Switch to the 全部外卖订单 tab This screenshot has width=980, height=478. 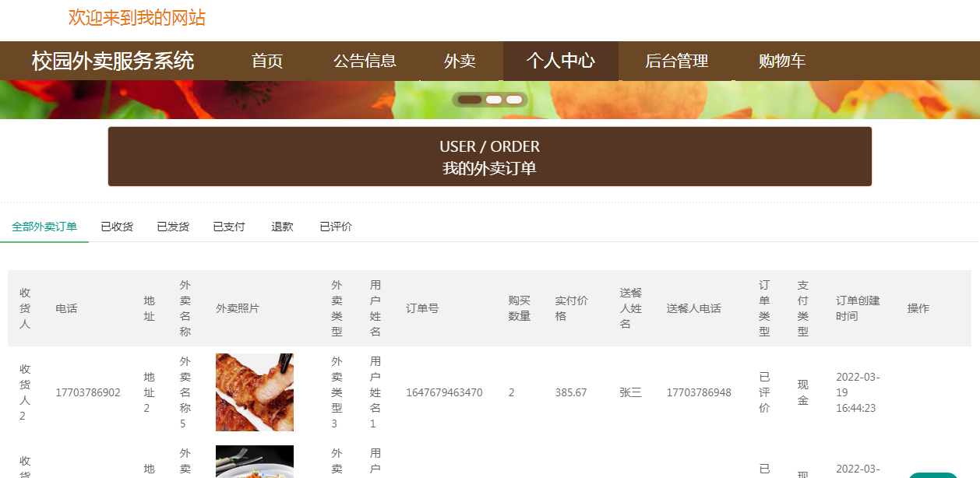tap(44, 227)
